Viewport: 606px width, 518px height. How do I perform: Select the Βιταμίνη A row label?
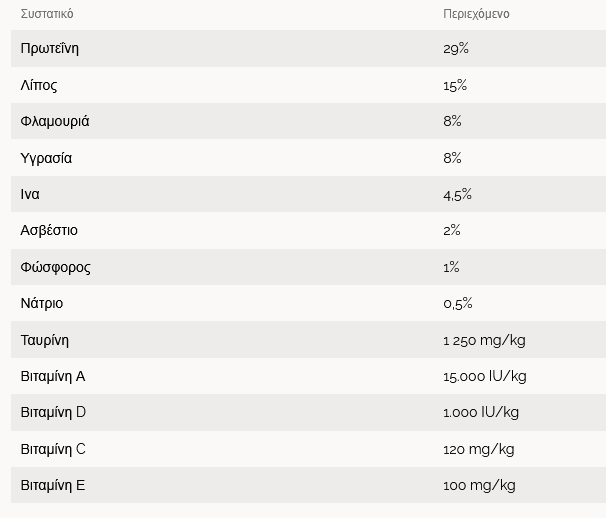(53, 377)
